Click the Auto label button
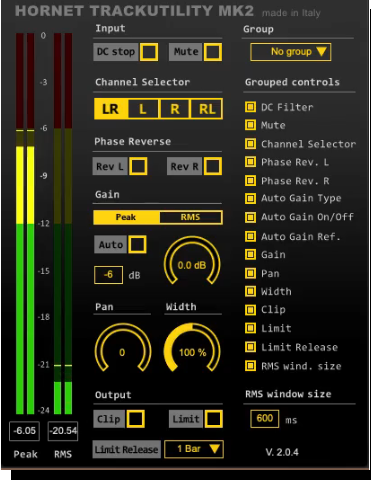 click(111, 244)
